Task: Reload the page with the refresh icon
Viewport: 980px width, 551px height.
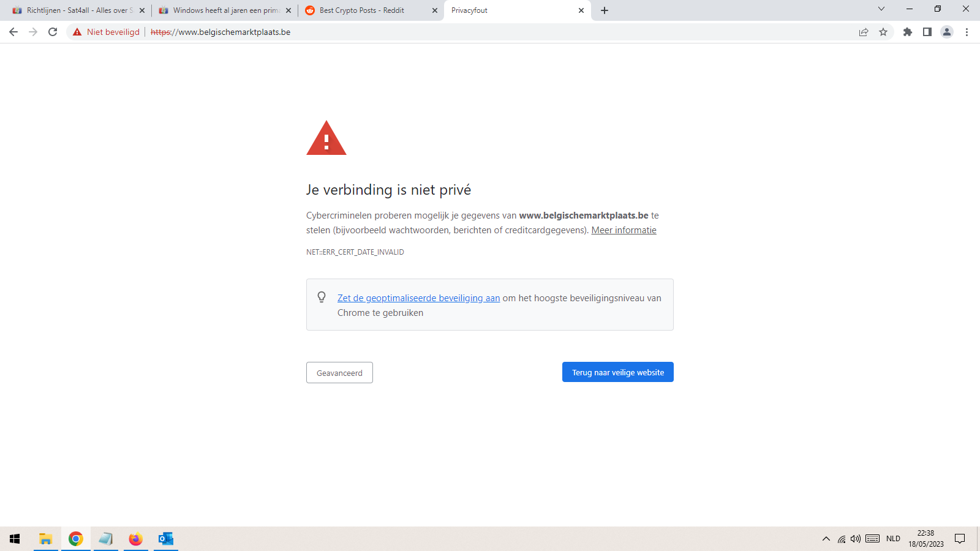Action: point(53,32)
